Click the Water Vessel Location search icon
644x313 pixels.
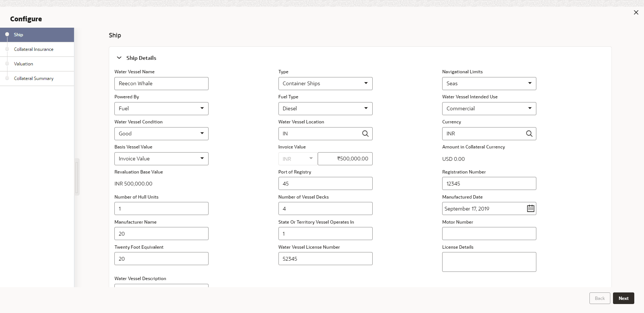(365, 134)
